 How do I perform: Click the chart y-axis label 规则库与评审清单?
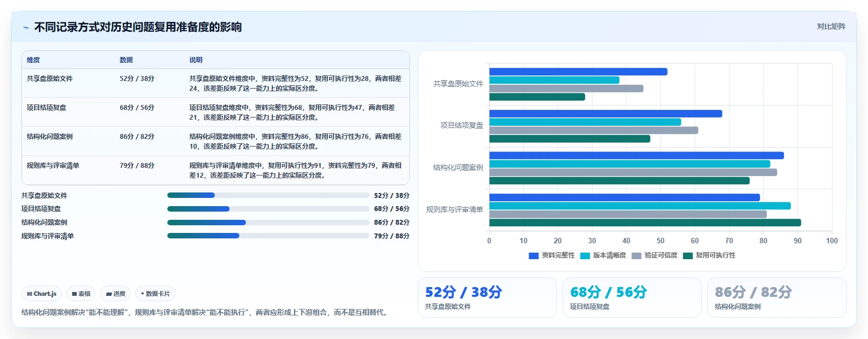455,209
